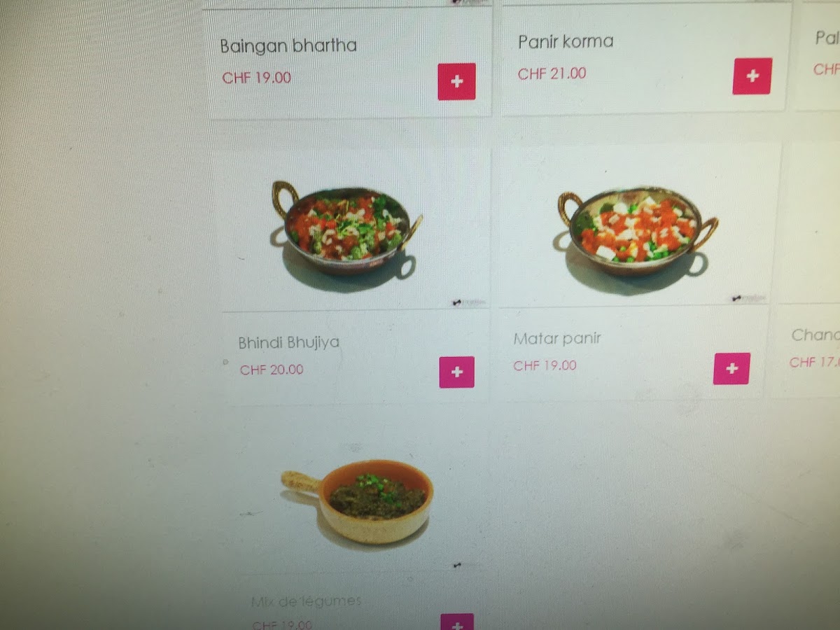Open the Matar panir dish photo

pos(637,230)
